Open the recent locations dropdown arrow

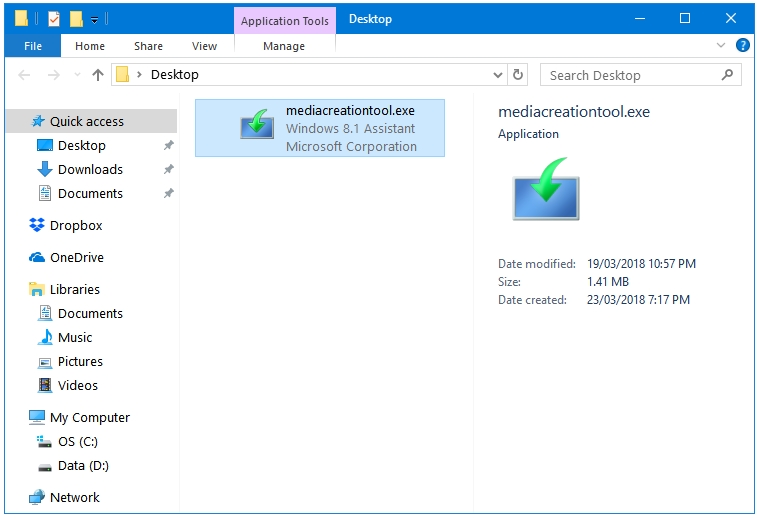(x=77, y=75)
